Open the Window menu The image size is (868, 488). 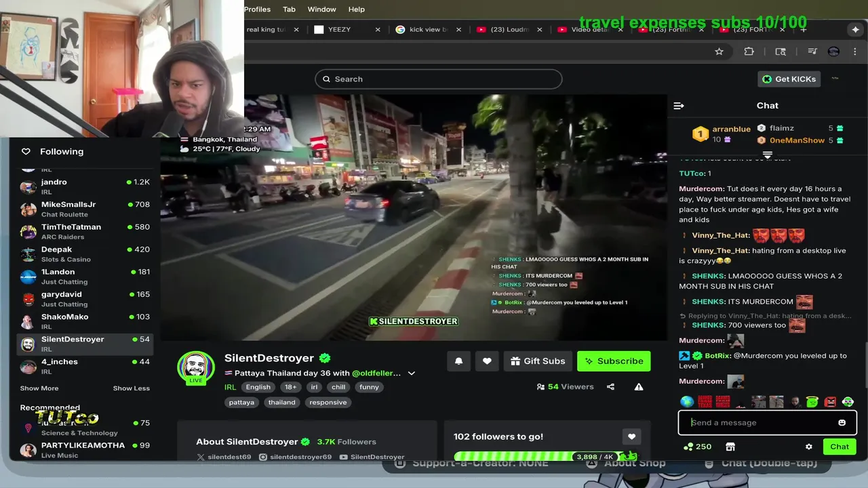pyautogui.click(x=321, y=9)
